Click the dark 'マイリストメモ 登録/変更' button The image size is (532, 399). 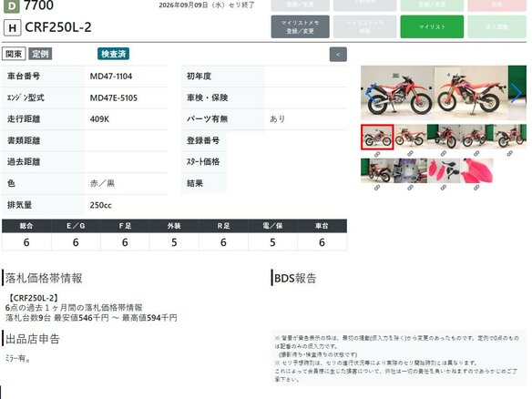click(300, 26)
